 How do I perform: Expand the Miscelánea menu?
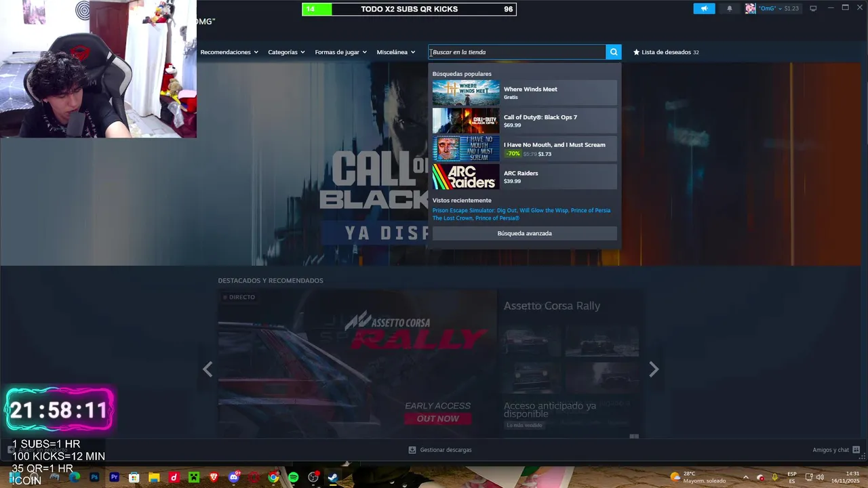click(396, 52)
